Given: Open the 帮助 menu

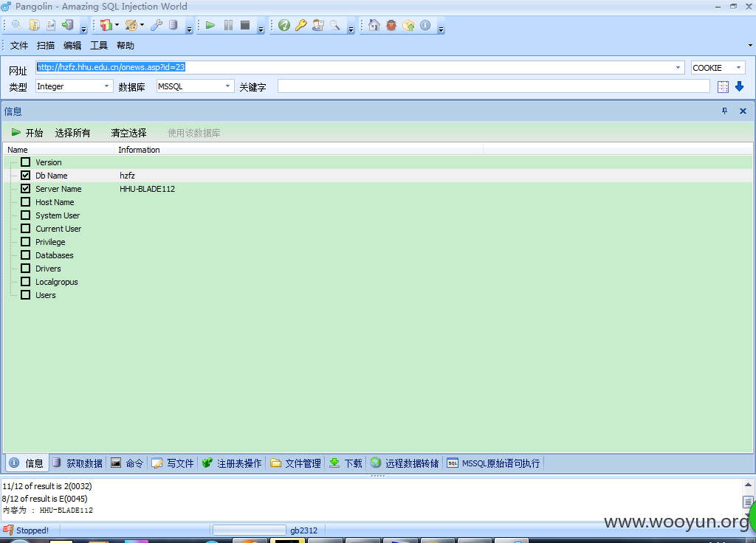Looking at the screenshot, I should click(125, 45).
